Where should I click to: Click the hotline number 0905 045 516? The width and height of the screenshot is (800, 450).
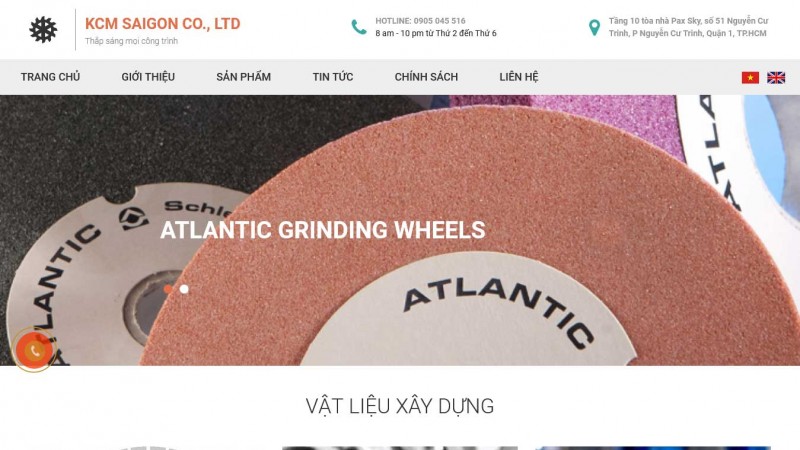tap(439, 21)
